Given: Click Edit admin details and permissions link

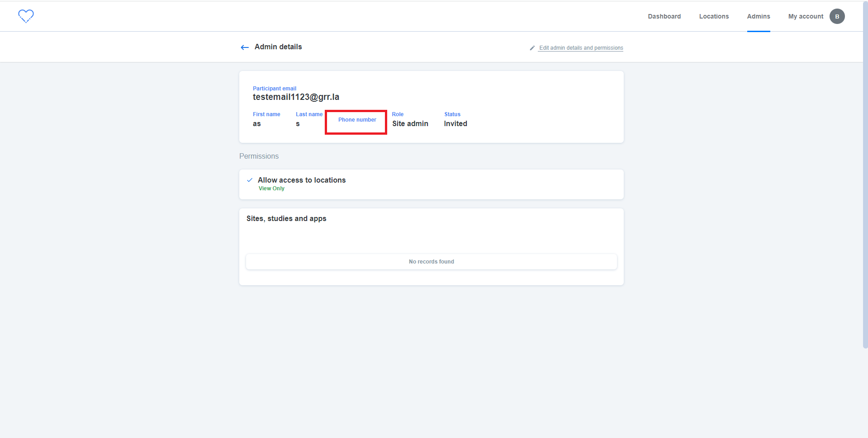Looking at the screenshot, I should pyautogui.click(x=581, y=48).
